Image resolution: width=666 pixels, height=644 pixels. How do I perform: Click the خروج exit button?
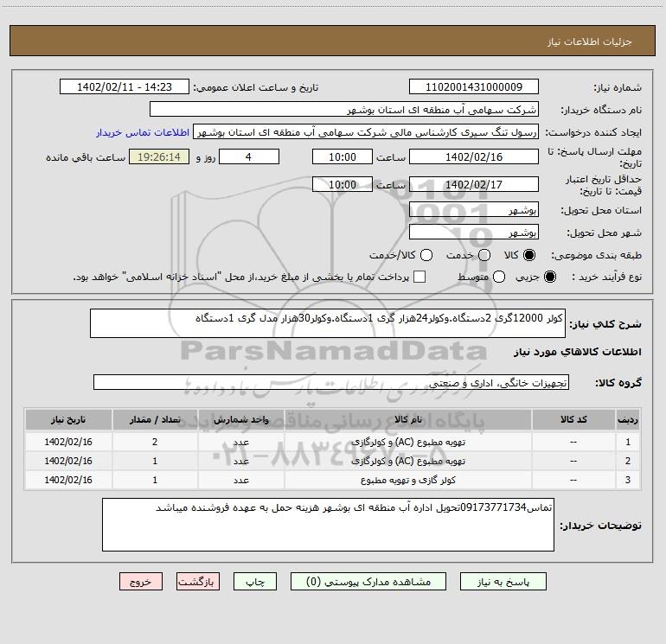(x=141, y=582)
